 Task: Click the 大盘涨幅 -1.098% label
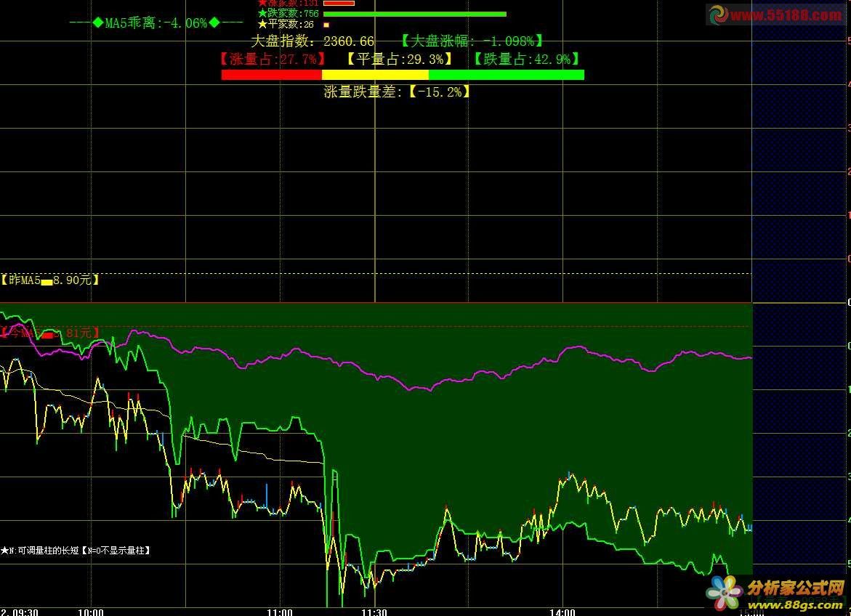(x=472, y=41)
